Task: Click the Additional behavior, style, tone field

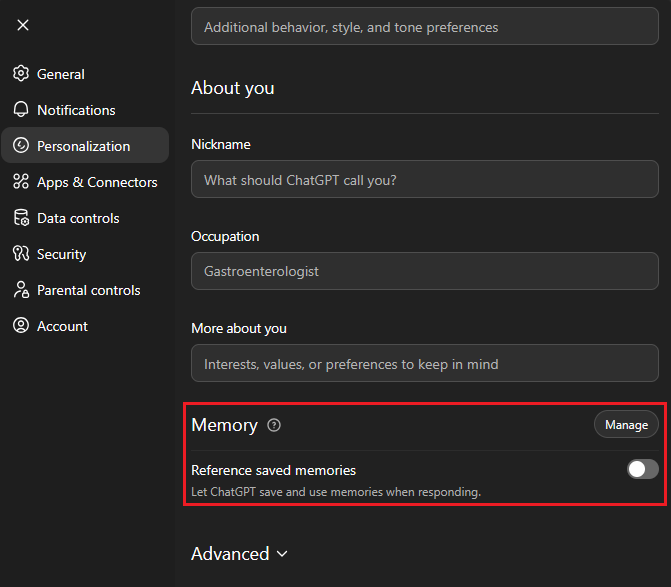Action: click(x=424, y=27)
